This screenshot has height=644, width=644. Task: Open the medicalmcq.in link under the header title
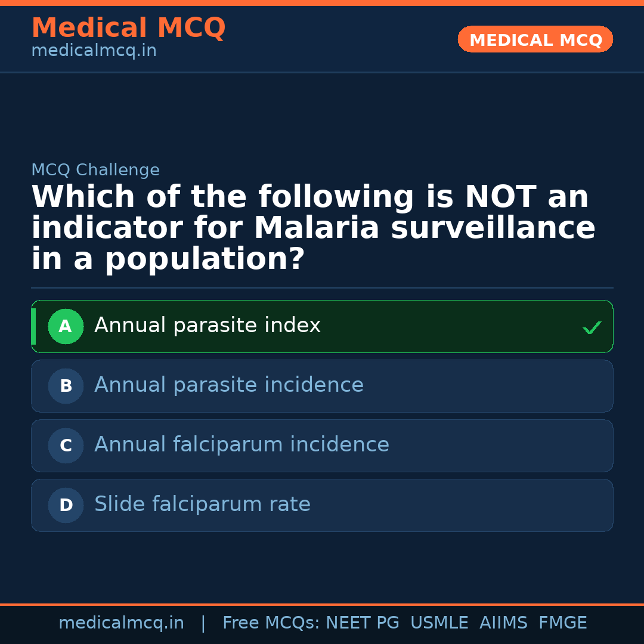(x=94, y=51)
